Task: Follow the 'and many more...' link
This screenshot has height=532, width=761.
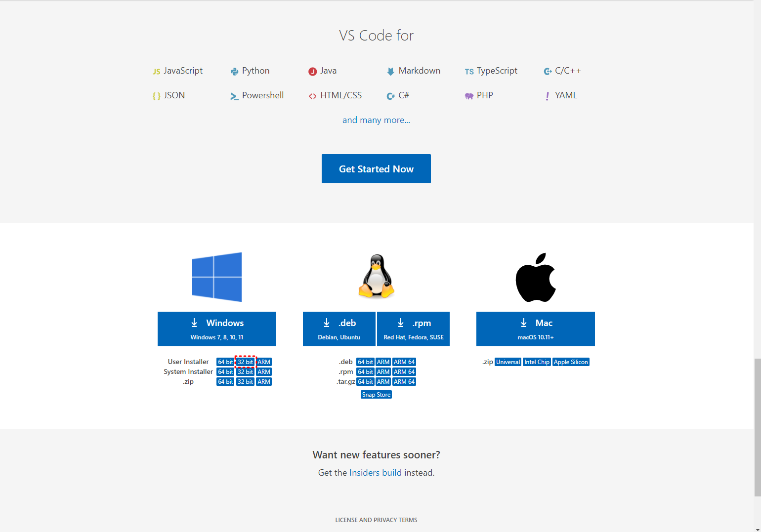Action: pos(376,120)
